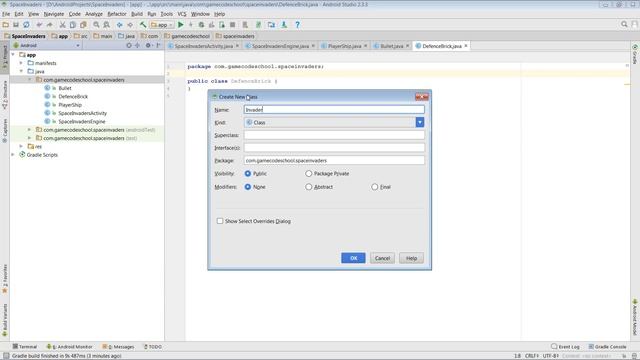Open the Gradle Console
The image size is (640, 360).
607,347
